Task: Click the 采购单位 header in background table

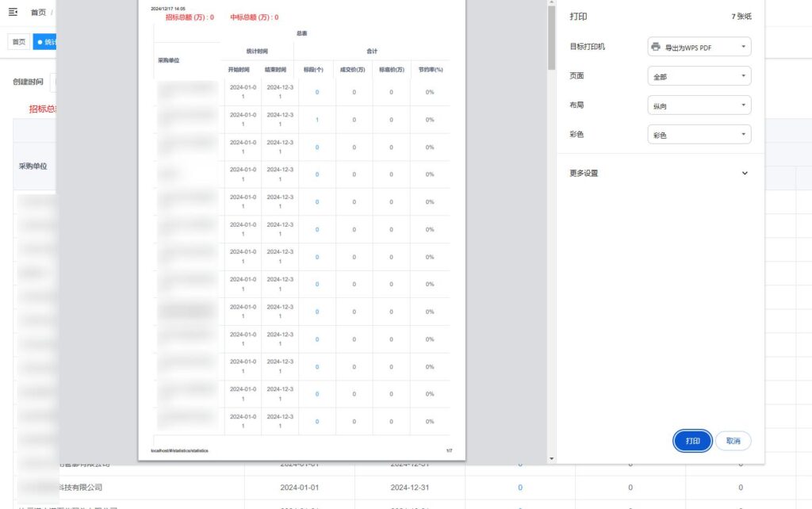Action: 33,166
